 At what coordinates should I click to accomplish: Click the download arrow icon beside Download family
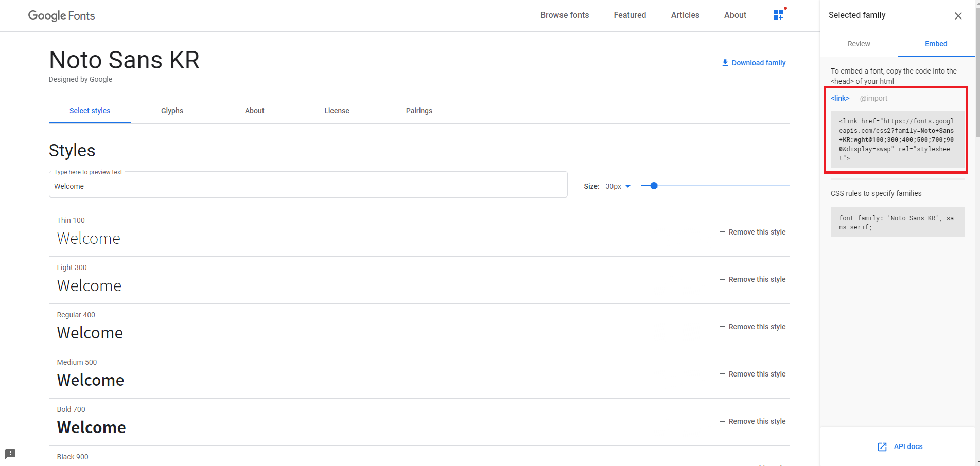725,63
